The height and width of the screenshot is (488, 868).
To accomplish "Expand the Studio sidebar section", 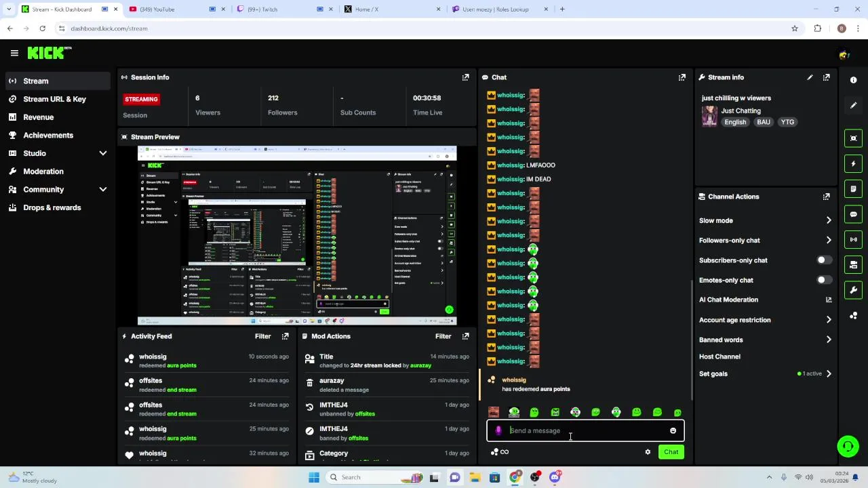I will [103, 153].
